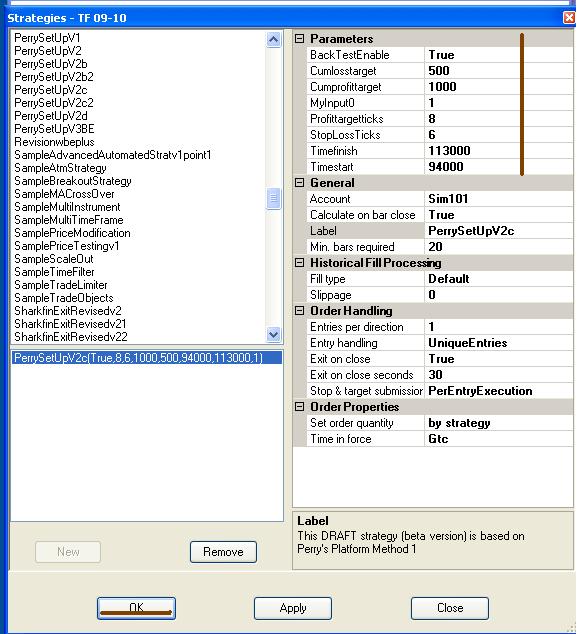The height and width of the screenshot is (634, 580).
Task: Click the strategy list scrollbar thumb
Action: pyautogui.click(x=274, y=199)
